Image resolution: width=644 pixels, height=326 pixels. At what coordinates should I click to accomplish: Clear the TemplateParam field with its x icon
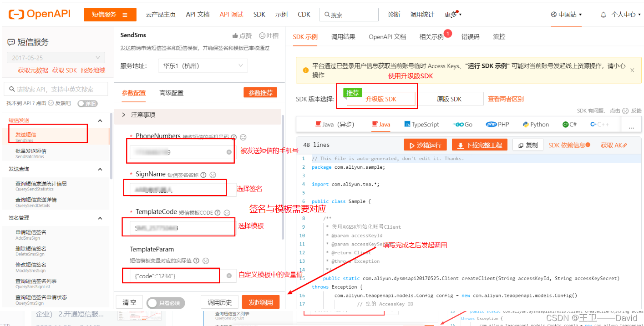coord(229,276)
